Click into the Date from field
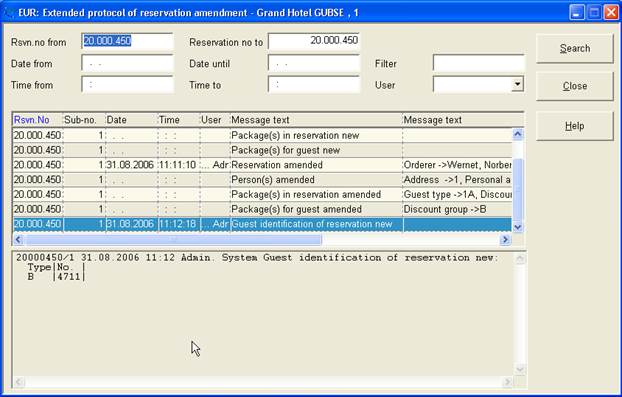The image size is (622, 397). tap(127, 63)
